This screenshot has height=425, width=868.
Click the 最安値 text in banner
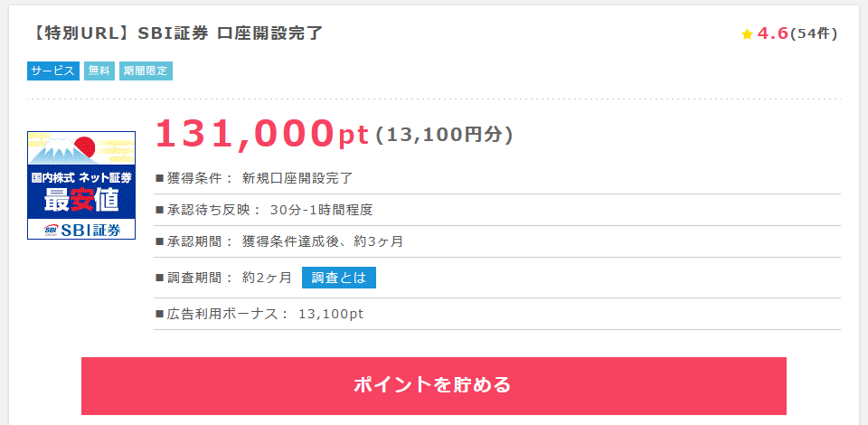pos(81,201)
